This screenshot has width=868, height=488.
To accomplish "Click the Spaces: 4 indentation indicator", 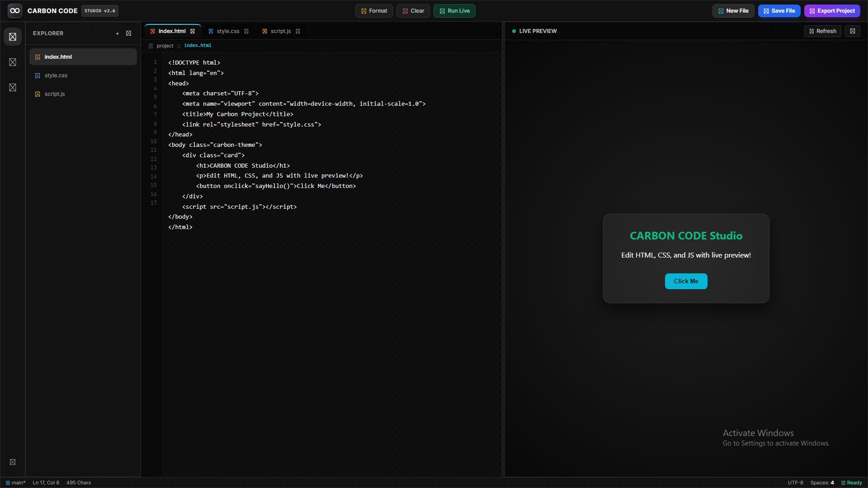I will click(822, 483).
